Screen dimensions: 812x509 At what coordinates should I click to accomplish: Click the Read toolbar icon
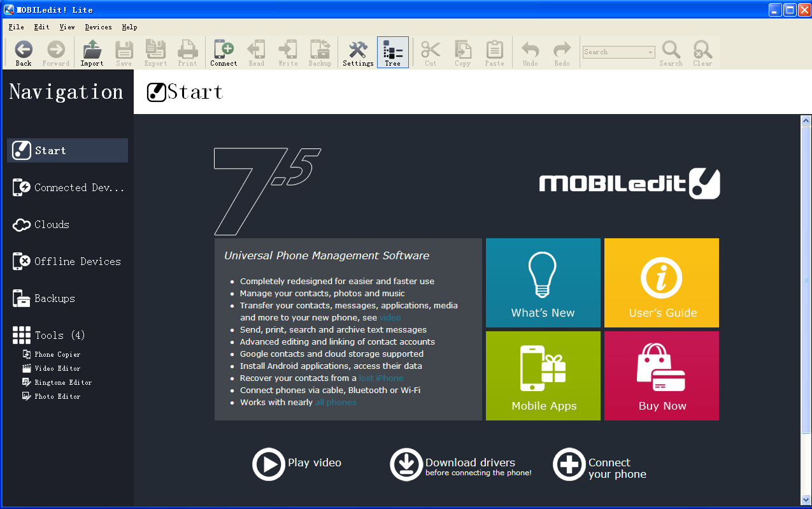[257, 53]
